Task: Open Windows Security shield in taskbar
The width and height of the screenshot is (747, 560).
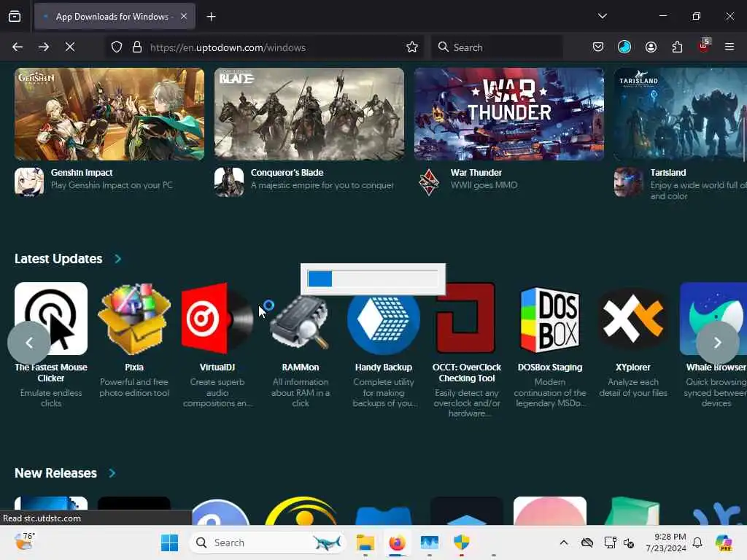Action: 461,542
